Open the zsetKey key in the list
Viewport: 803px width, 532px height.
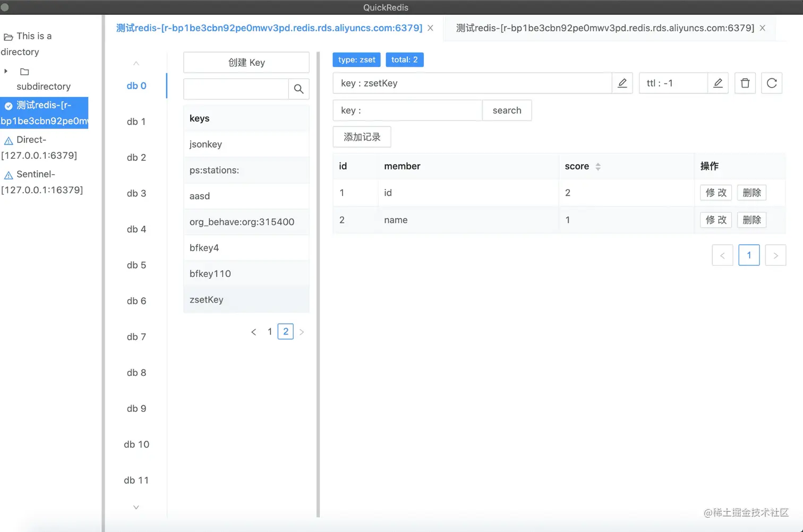246,299
